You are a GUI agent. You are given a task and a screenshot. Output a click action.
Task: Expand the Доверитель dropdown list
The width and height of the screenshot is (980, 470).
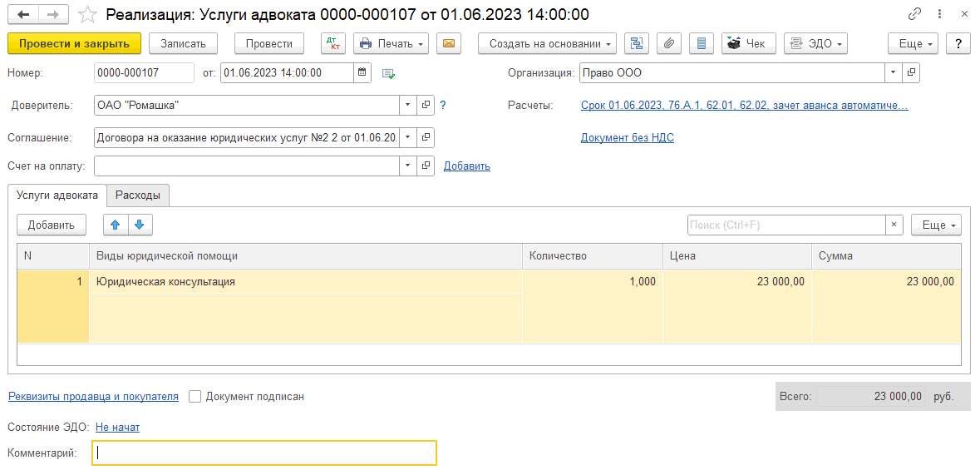point(407,105)
